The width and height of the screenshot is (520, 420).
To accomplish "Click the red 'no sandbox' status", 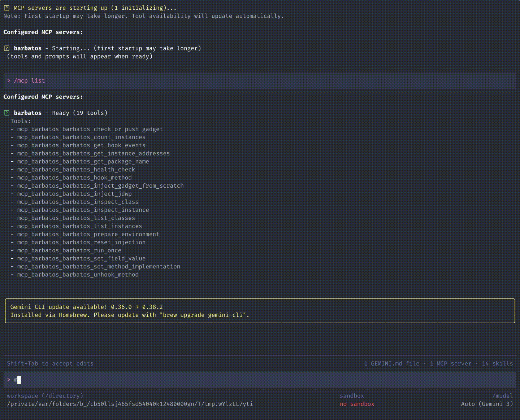I will (357, 404).
